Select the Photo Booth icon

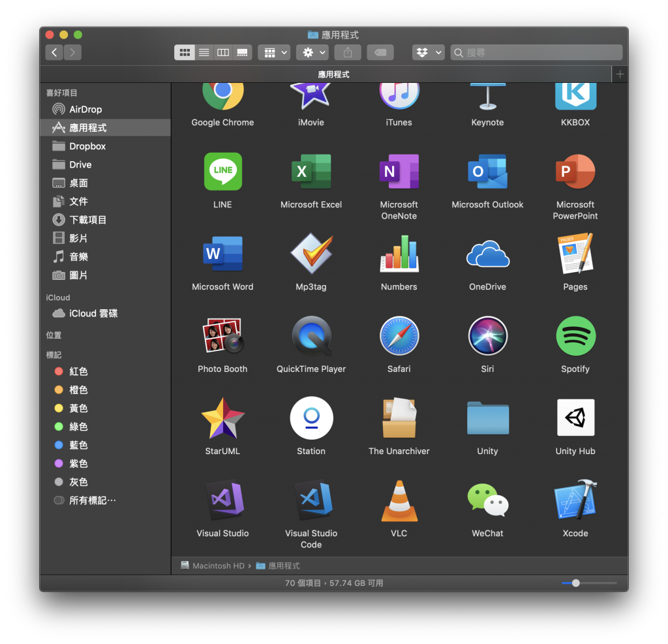pyautogui.click(x=223, y=336)
